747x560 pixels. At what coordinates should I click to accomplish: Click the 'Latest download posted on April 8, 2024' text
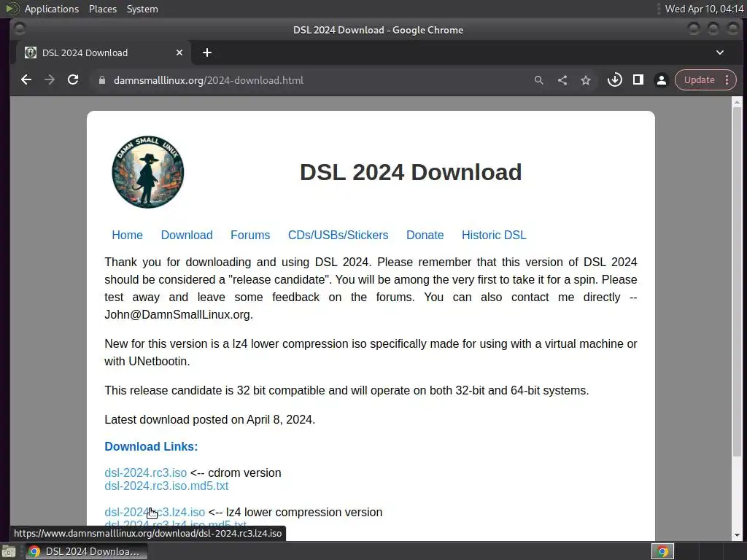pos(209,419)
